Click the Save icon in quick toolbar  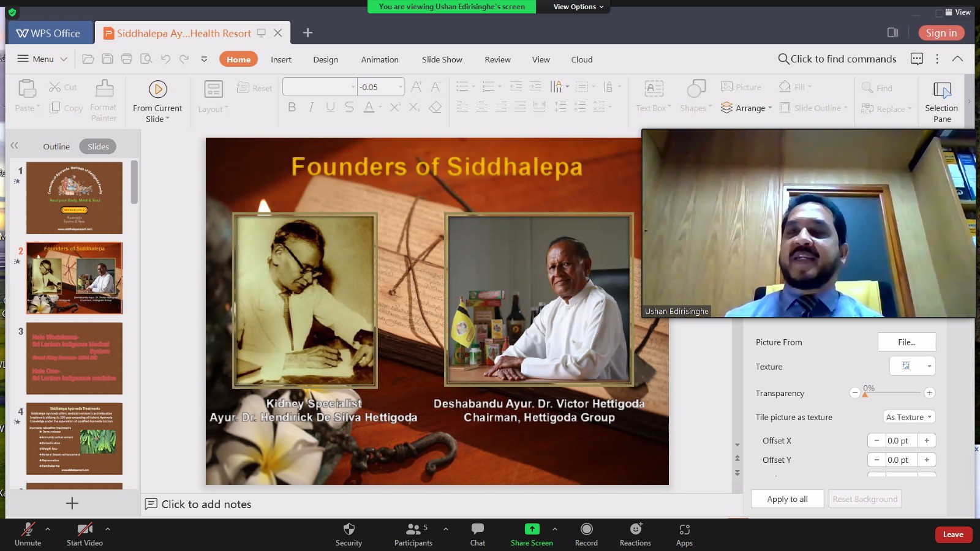click(x=107, y=59)
